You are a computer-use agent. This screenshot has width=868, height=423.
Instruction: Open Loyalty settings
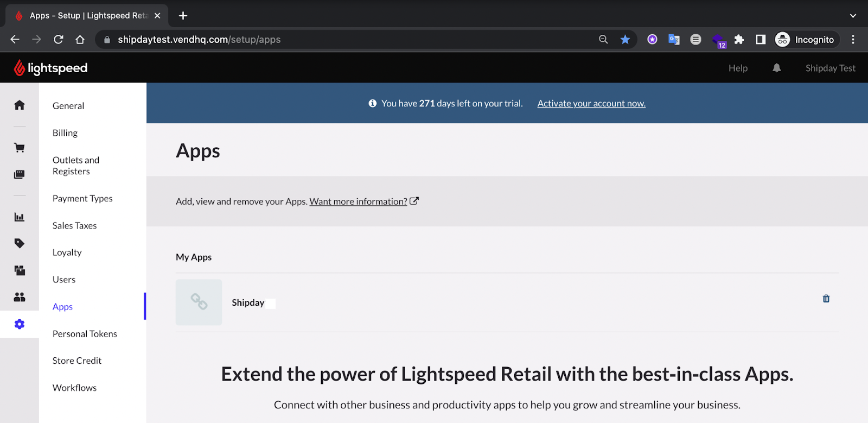pyautogui.click(x=67, y=252)
